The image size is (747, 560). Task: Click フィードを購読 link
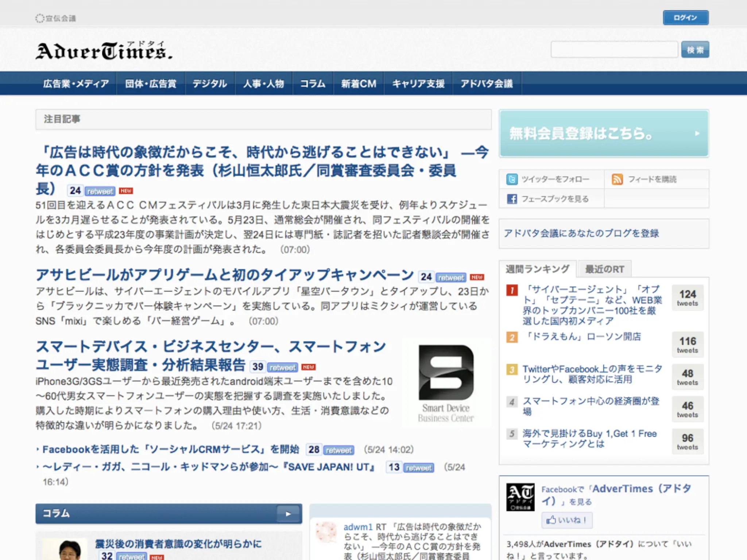click(652, 179)
